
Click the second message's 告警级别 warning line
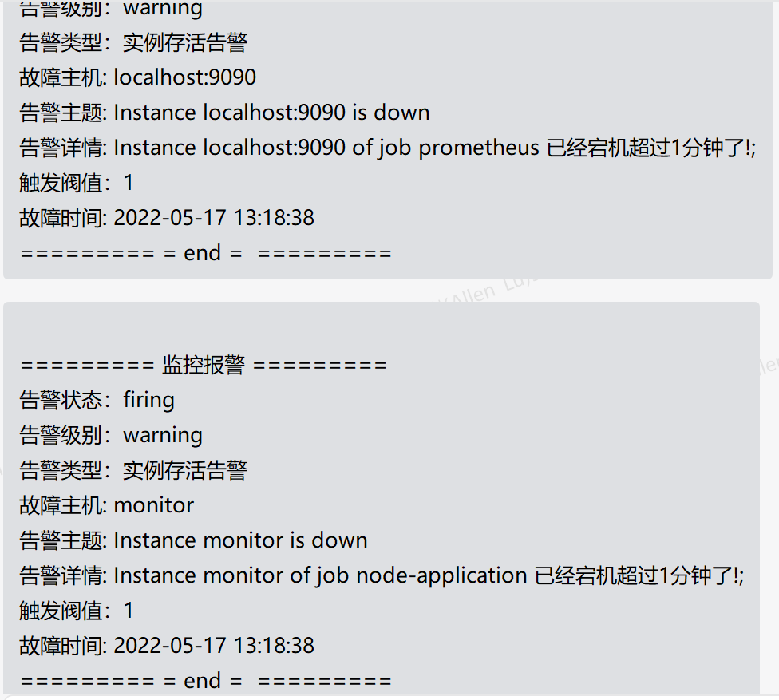[111, 435]
